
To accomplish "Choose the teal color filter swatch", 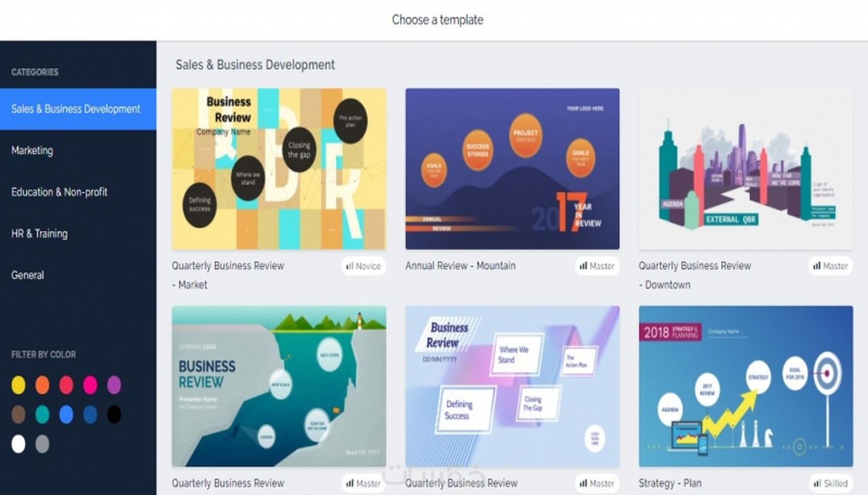I will click(x=42, y=414).
